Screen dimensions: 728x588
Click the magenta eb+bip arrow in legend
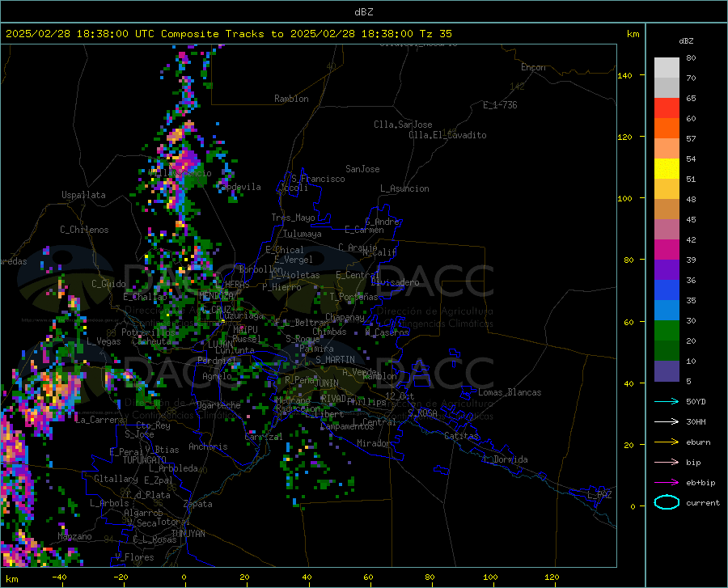667,483
